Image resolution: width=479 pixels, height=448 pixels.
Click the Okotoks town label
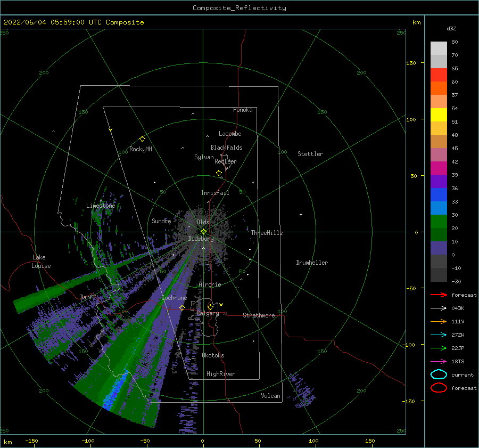click(x=213, y=355)
